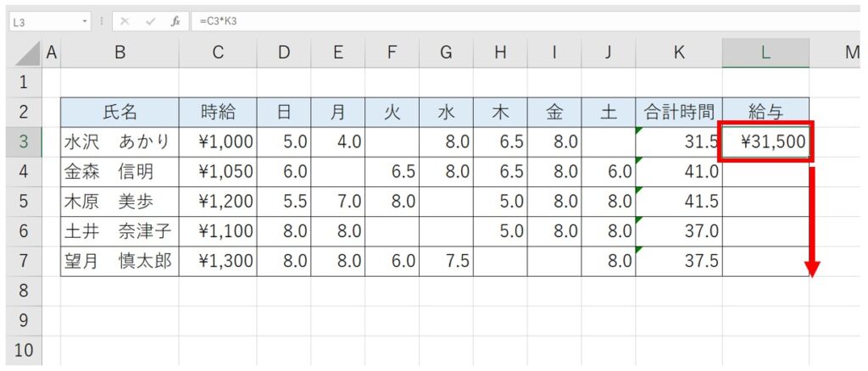Open the Name Box dropdown arrow
This screenshot has height=371, width=868.
coord(86,20)
